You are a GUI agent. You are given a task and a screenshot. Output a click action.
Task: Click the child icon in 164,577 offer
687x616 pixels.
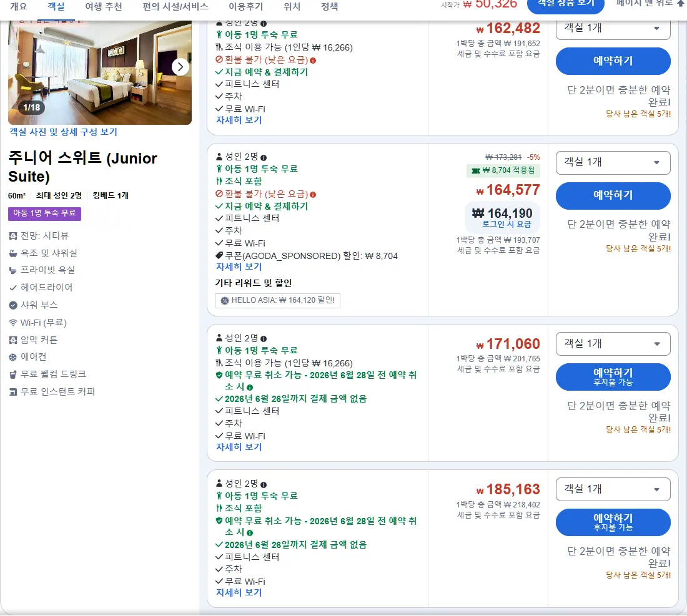(x=219, y=169)
